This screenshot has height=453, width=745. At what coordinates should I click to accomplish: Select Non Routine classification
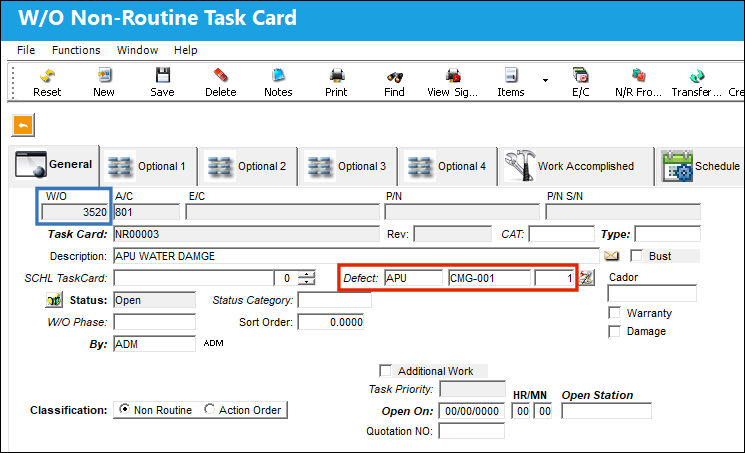coord(124,409)
